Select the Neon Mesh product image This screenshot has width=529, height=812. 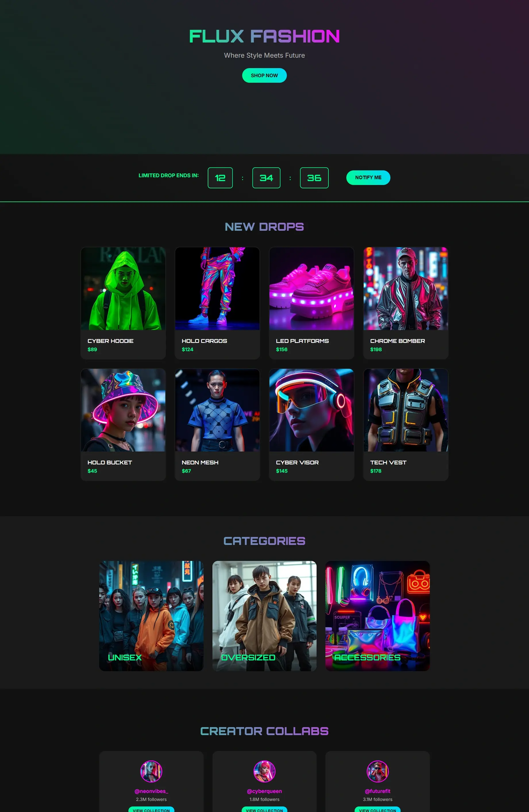click(217, 410)
